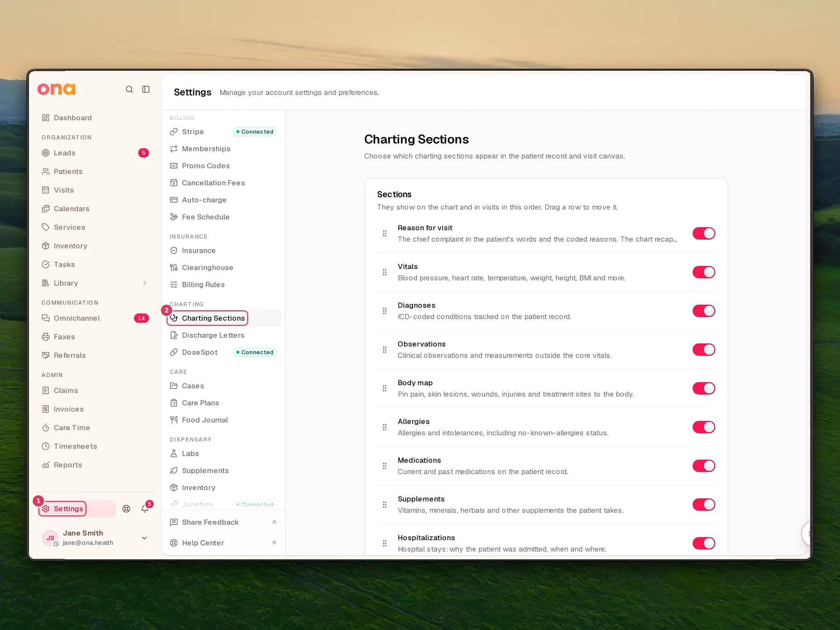Click the Faxes printer icon
840x630 pixels.
45,337
